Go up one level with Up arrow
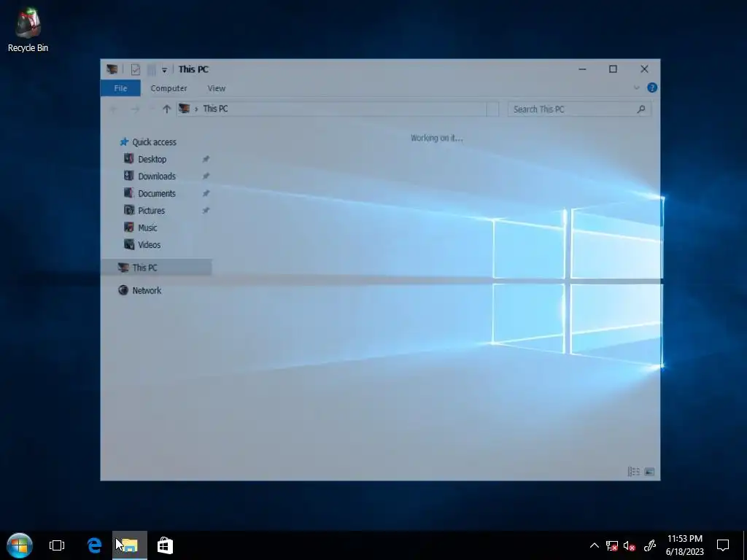The image size is (747, 560). [166, 109]
